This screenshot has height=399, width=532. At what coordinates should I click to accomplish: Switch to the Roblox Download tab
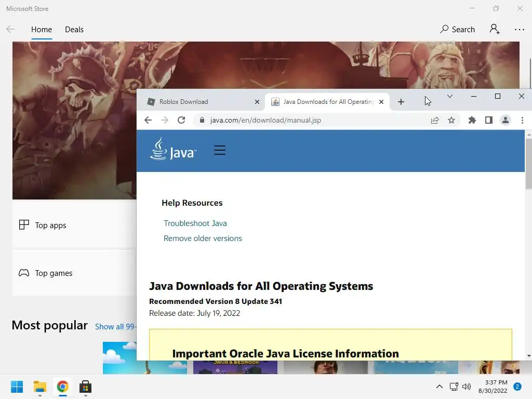(x=201, y=102)
